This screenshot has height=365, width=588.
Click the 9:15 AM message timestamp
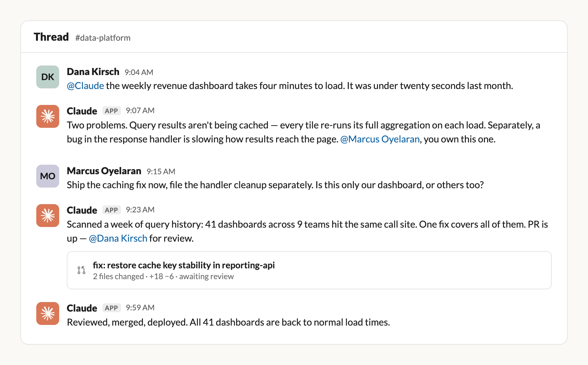tap(161, 172)
